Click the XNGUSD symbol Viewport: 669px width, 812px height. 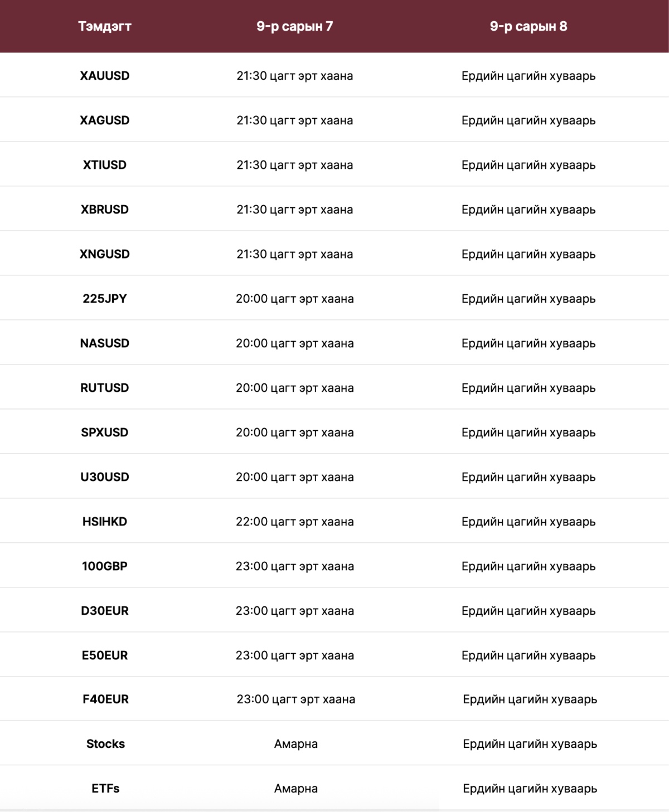pos(105,254)
